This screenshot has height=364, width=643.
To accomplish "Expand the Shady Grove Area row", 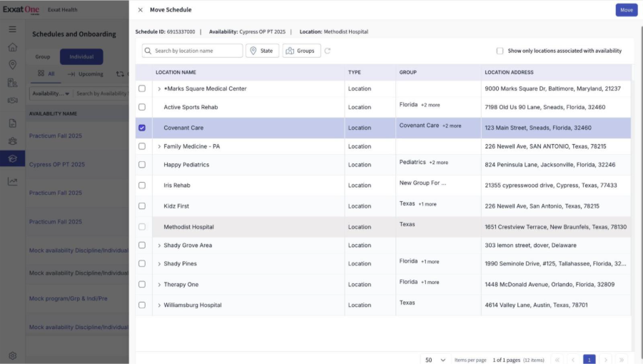I will [159, 246].
